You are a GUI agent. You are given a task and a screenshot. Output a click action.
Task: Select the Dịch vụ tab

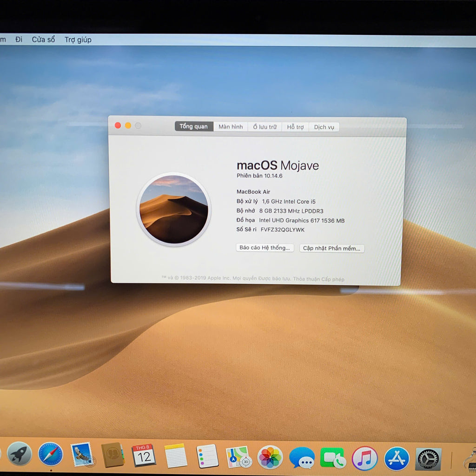324,127
